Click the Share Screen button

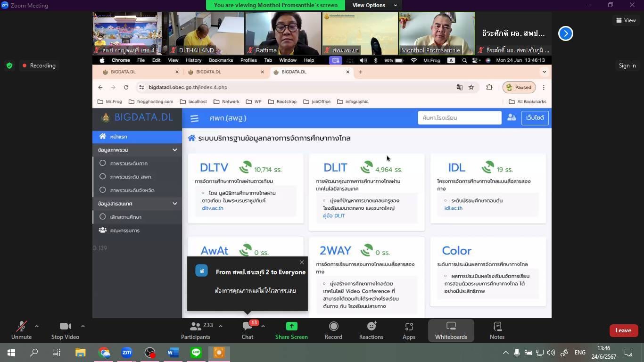[x=291, y=330]
